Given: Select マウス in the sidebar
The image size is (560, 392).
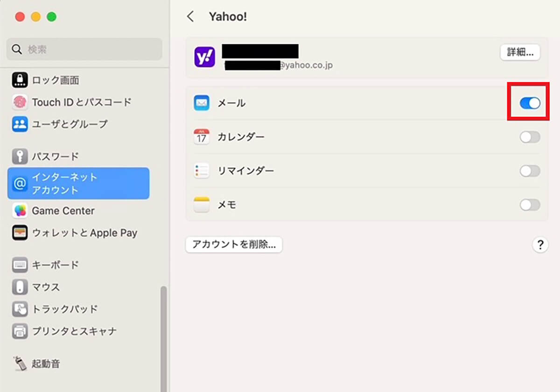Looking at the screenshot, I should 46,287.
